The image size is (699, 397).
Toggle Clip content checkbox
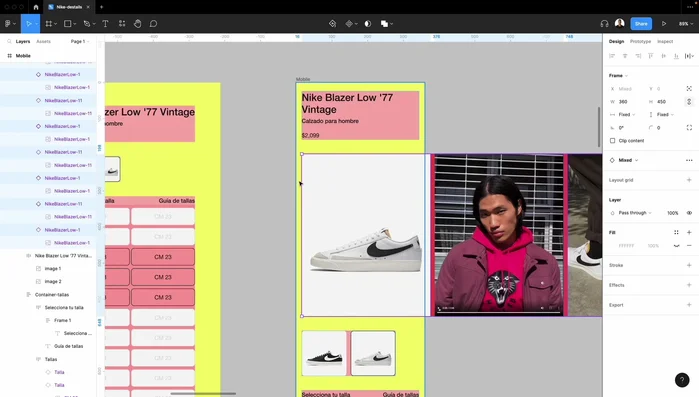pyautogui.click(x=613, y=141)
